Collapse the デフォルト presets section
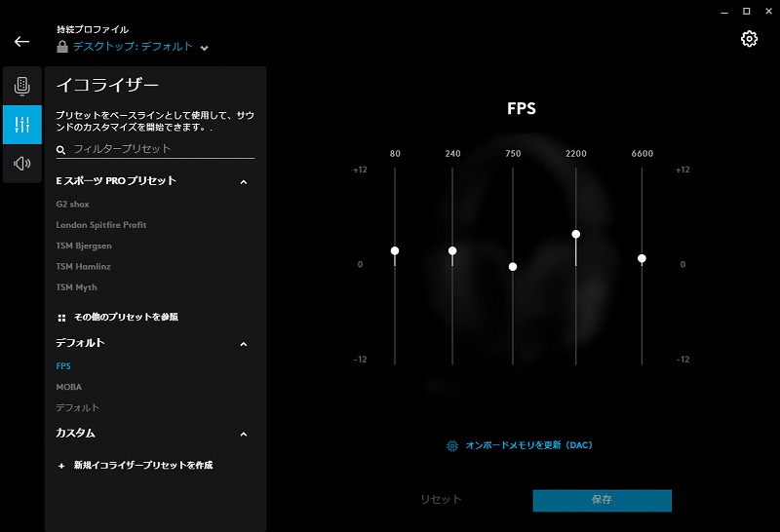Viewport: 780px width, 532px height. 243,344
